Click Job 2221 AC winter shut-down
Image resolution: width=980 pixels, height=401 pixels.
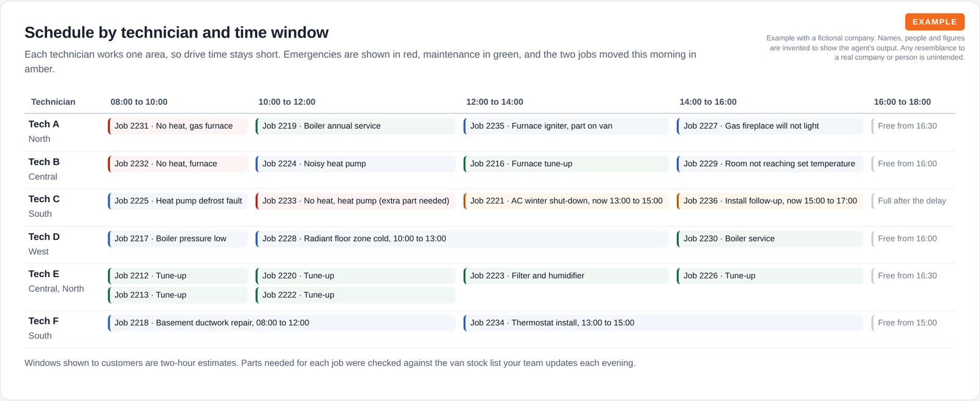pyautogui.click(x=566, y=200)
